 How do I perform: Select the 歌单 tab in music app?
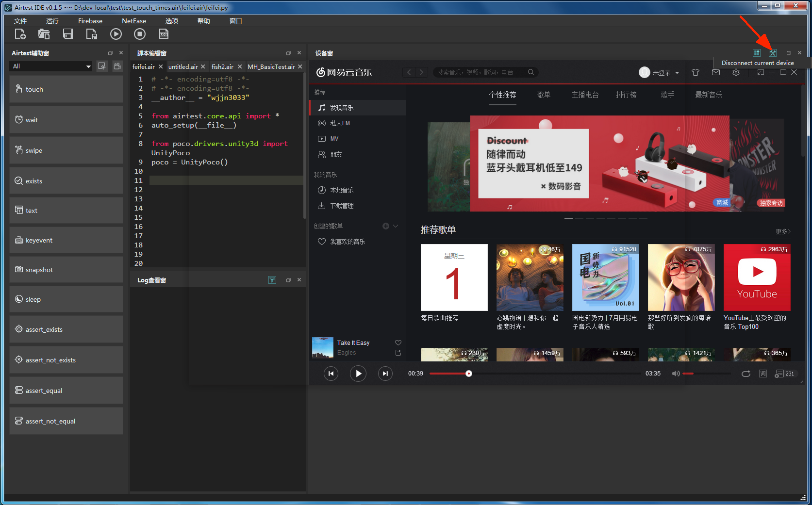[x=544, y=95]
